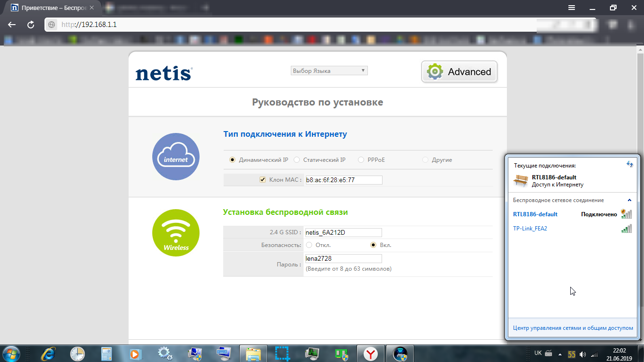Open Центр управления сетями и общим доступом
This screenshot has width=644, height=362.
pyautogui.click(x=573, y=328)
